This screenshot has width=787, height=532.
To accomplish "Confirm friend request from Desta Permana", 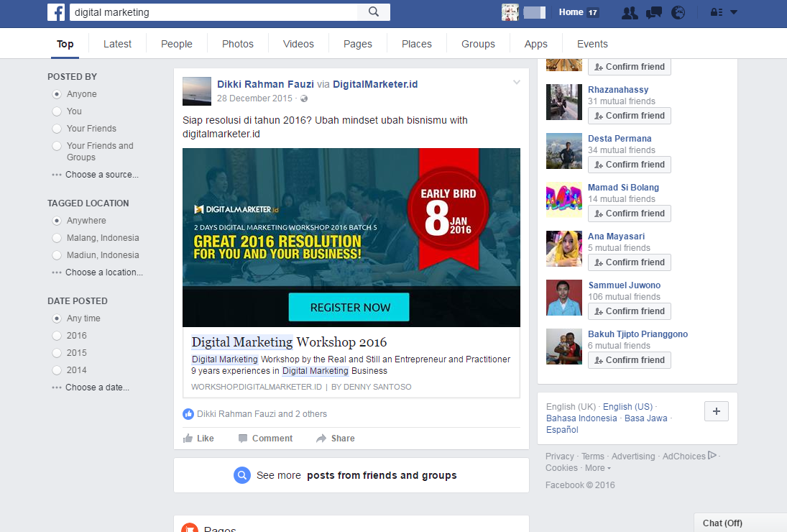I will pos(630,165).
